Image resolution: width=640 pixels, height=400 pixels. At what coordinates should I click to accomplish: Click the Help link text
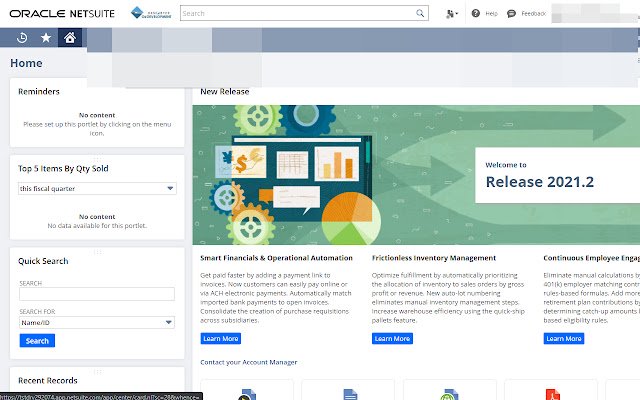tap(491, 13)
